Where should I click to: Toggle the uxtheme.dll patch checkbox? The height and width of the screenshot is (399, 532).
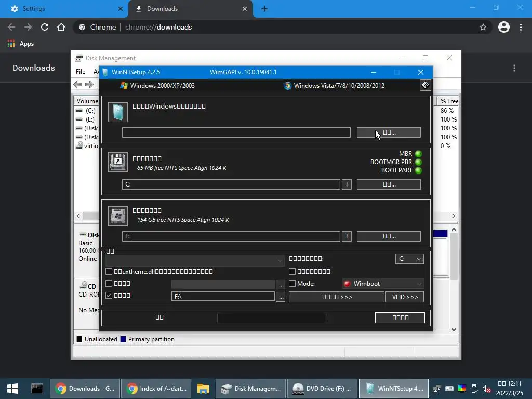click(109, 271)
